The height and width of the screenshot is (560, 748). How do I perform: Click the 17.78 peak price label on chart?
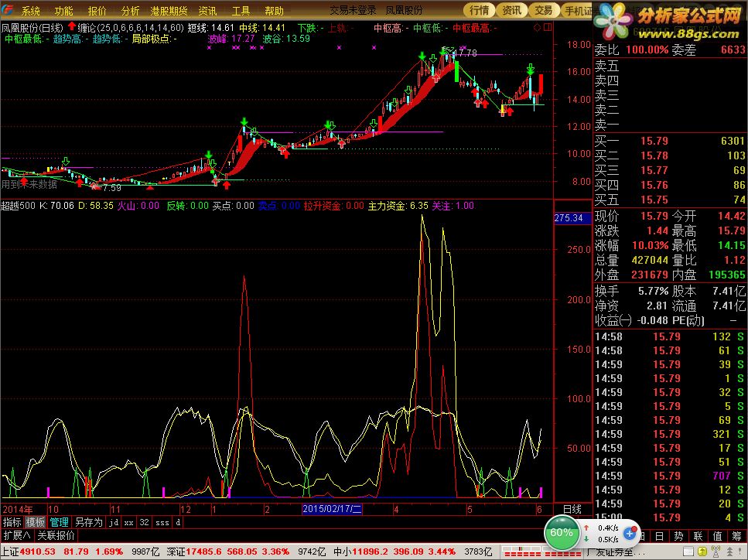465,53
